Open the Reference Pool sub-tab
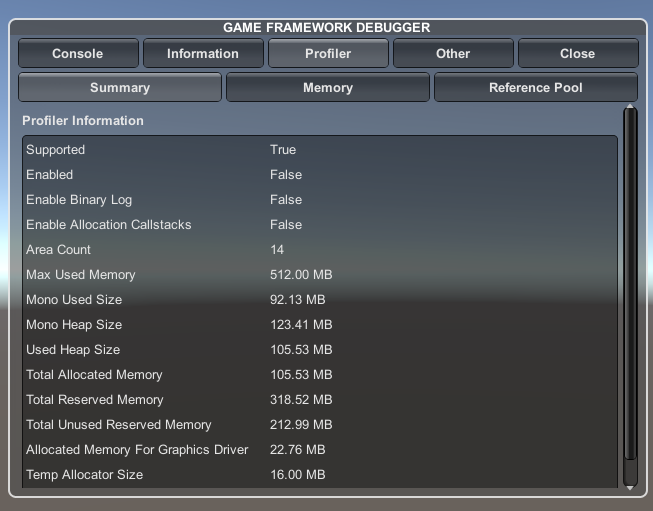The height and width of the screenshot is (511, 653). pos(535,87)
